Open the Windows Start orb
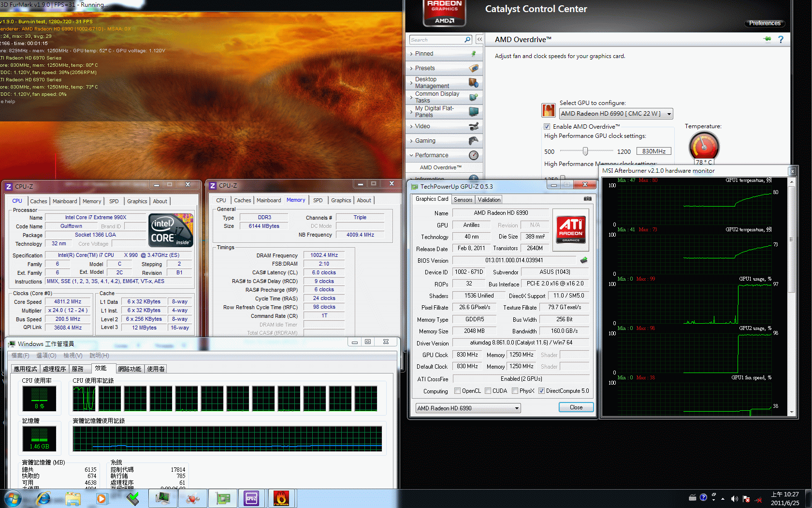 click(x=12, y=498)
